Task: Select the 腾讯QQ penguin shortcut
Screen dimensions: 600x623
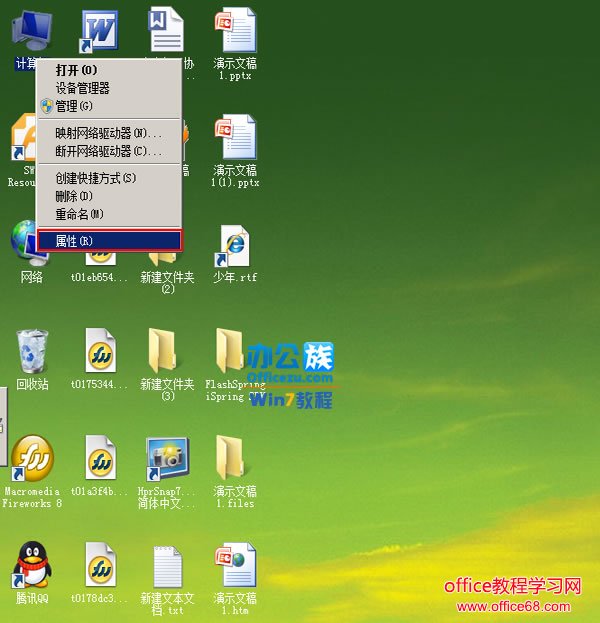Action: (32, 564)
